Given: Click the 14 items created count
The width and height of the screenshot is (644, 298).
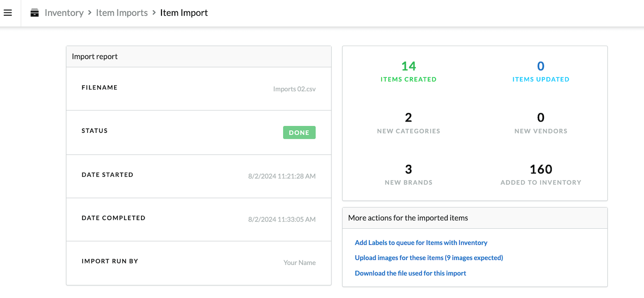Looking at the screenshot, I should click(x=408, y=66).
